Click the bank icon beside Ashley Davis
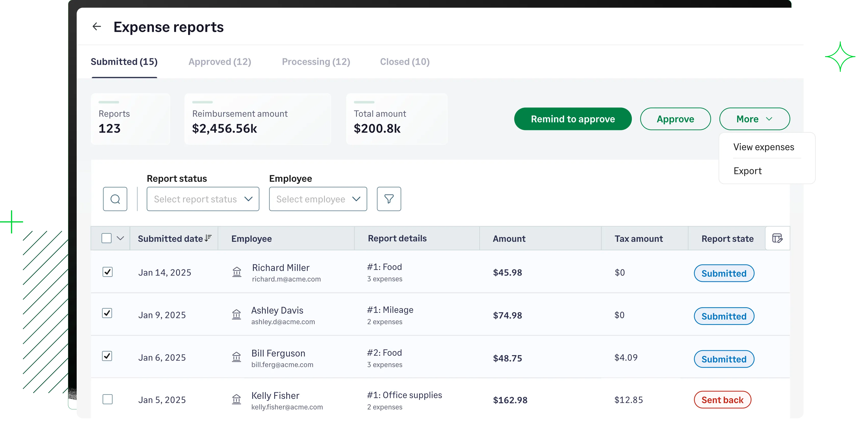Image resolution: width=868 pixels, height=426 pixels. click(x=237, y=315)
